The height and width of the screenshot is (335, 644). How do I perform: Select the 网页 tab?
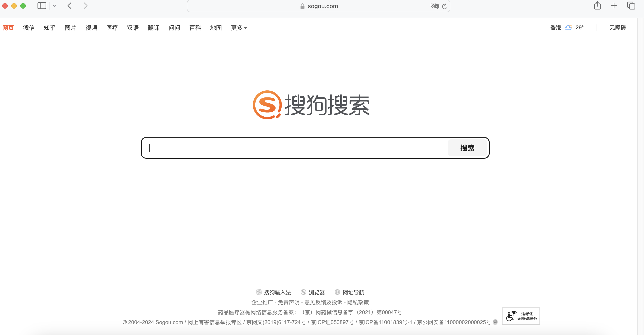(8, 28)
